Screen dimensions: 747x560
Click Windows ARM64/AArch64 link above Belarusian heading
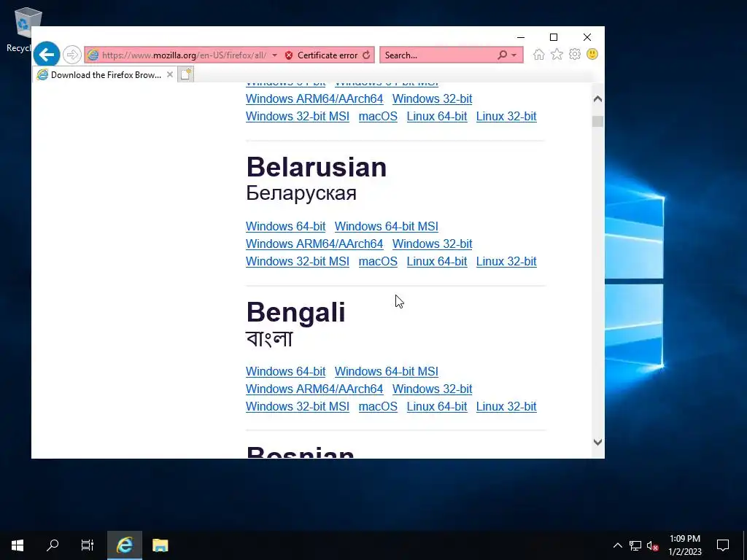coord(314,98)
